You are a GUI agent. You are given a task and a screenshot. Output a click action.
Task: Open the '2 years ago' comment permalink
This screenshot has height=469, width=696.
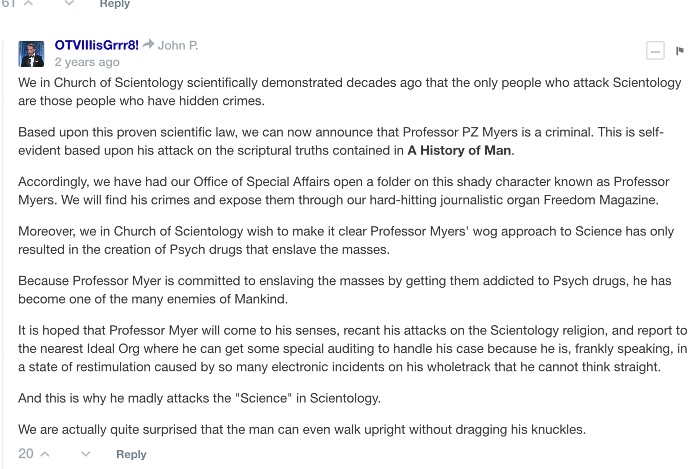[x=87, y=62]
